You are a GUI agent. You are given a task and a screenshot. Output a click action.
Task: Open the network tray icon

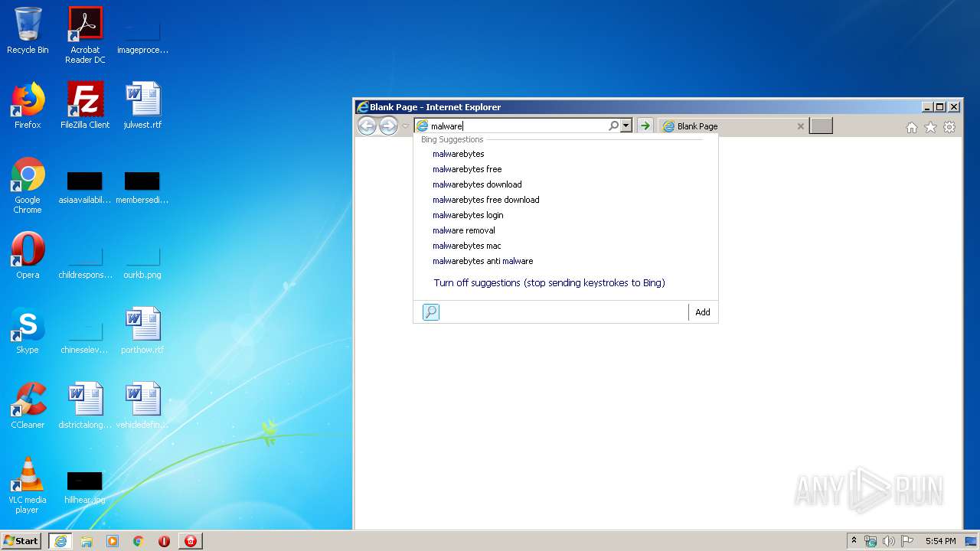[871, 541]
